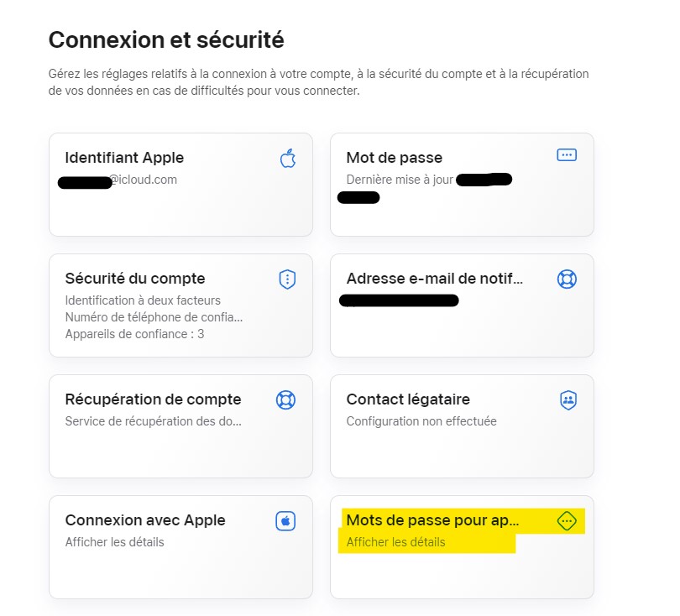Screen dimensions: 680x616
Task: Open the Connexion avec Apple title
Action: pos(145,520)
